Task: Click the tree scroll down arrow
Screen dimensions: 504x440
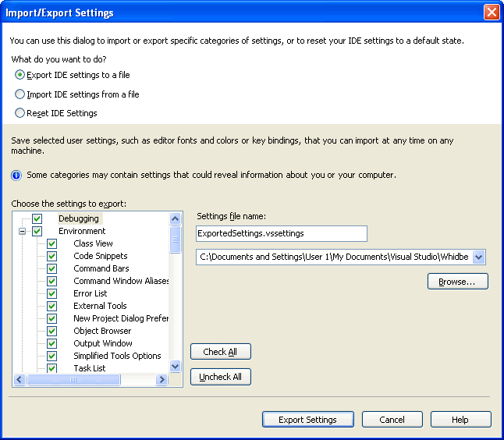Action: coord(176,366)
